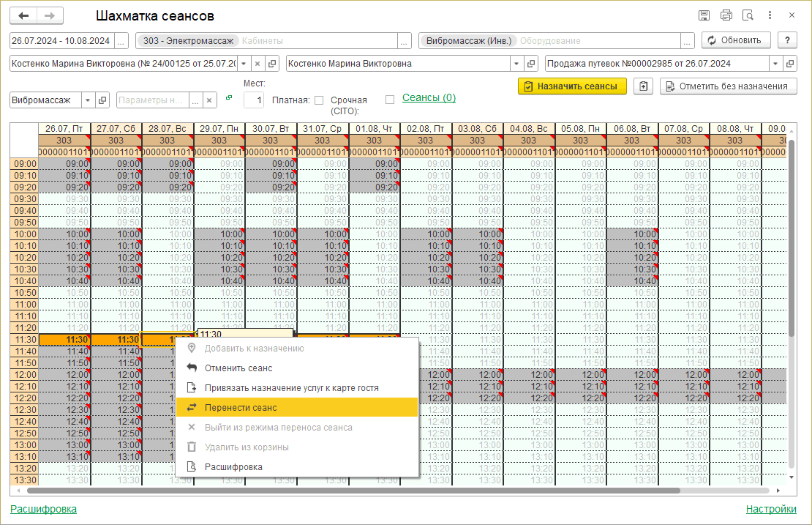
Task: Click the back navigation arrow
Action: point(23,15)
